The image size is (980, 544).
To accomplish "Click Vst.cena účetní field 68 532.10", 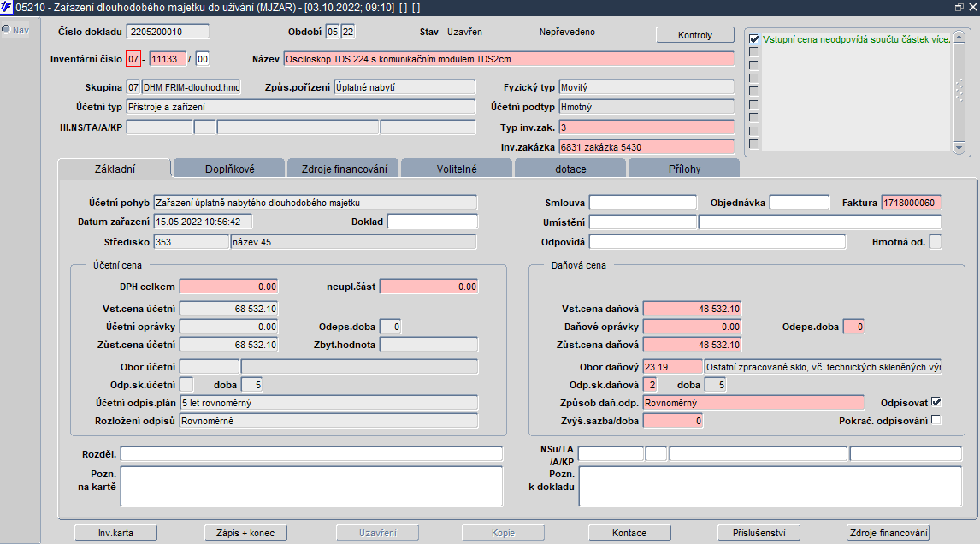I will point(228,309).
